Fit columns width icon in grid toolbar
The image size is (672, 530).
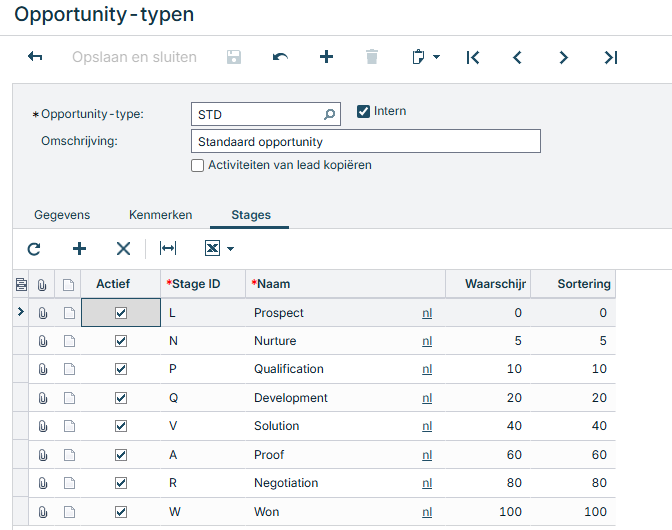tap(168, 249)
